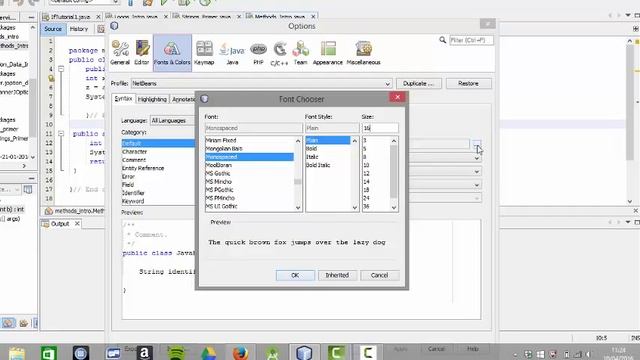640x360 pixels.
Task: Open Editor options category
Action: 142,53
